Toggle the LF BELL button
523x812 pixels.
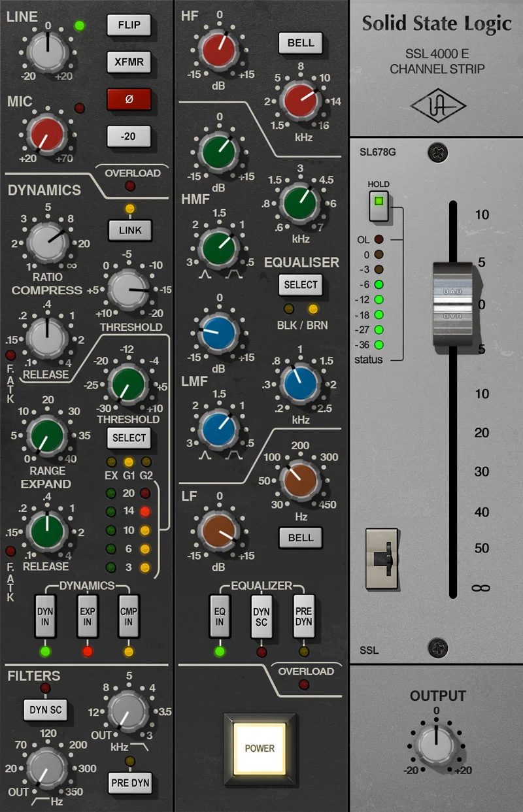[301, 538]
